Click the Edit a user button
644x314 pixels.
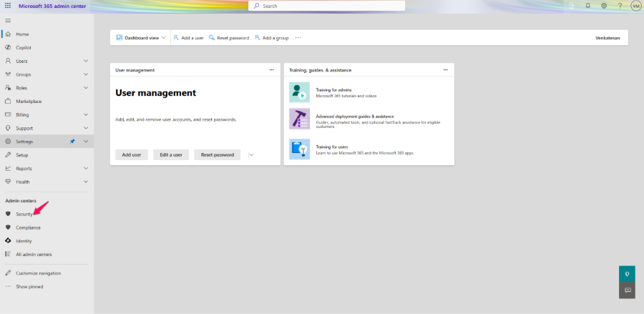click(171, 154)
